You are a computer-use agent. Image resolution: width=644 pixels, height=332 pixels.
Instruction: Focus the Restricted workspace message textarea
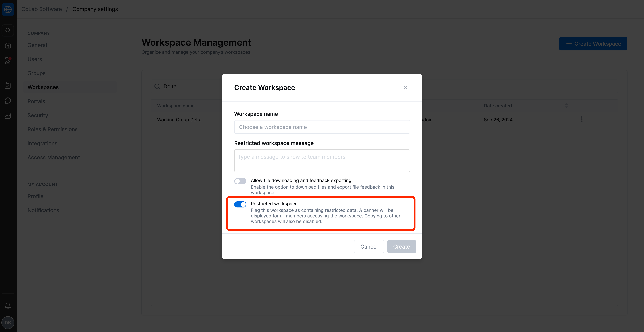(x=322, y=161)
